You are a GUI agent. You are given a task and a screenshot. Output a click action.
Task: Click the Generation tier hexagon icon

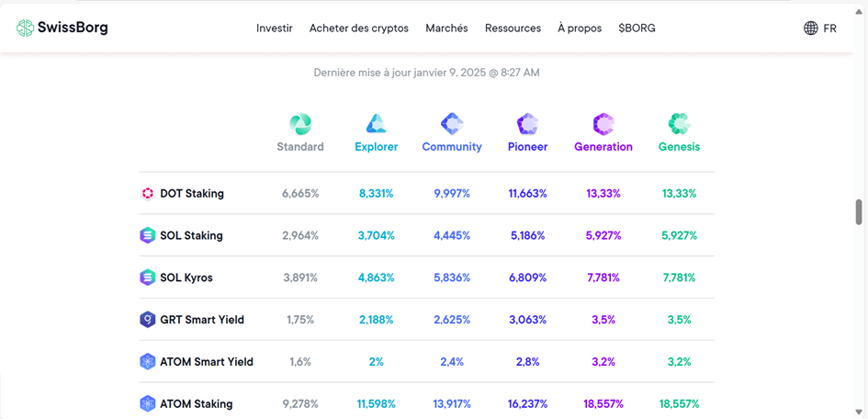(x=603, y=124)
